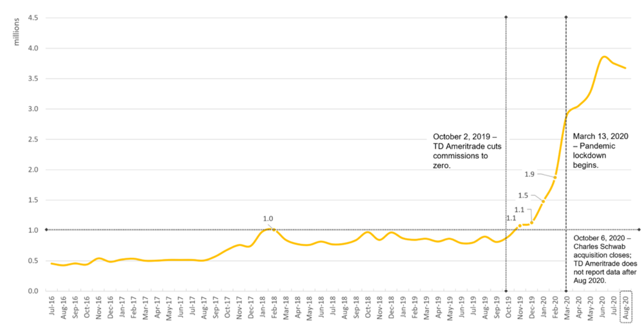Click the diamond marker atop the October 2019 line
Image resolution: width=644 pixels, height=332 pixels.
coord(507,17)
